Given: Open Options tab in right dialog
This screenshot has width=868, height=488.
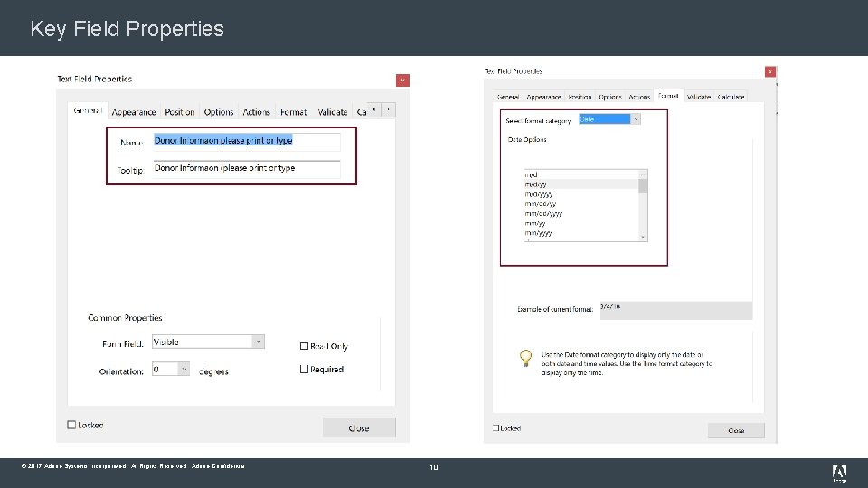Looking at the screenshot, I should 610,97.
